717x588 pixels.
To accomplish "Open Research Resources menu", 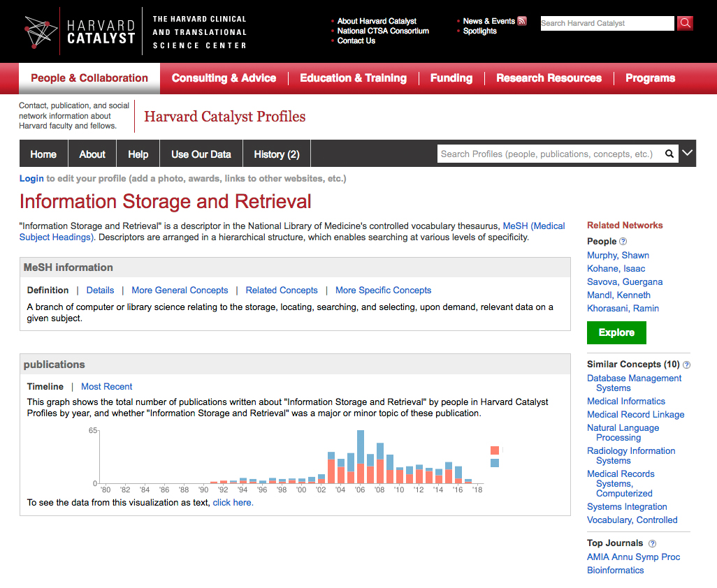I will tap(549, 78).
